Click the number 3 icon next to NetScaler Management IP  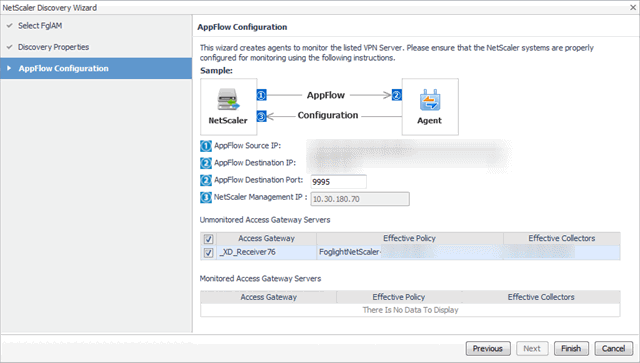[x=206, y=197]
